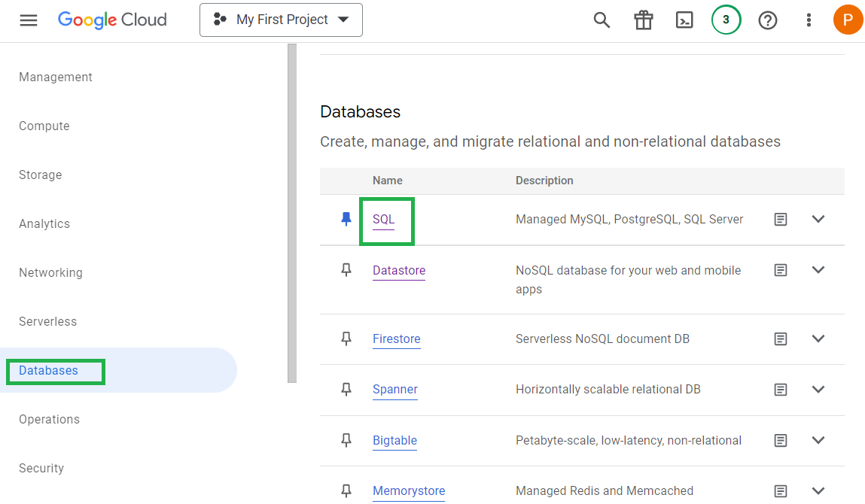Click the sidebar vertical scrollbar
The height and width of the screenshot is (504, 865).
click(x=292, y=213)
